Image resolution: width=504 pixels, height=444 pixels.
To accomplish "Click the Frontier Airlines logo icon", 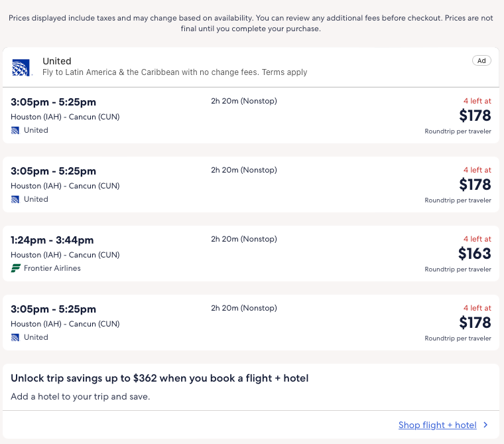I will [16, 268].
